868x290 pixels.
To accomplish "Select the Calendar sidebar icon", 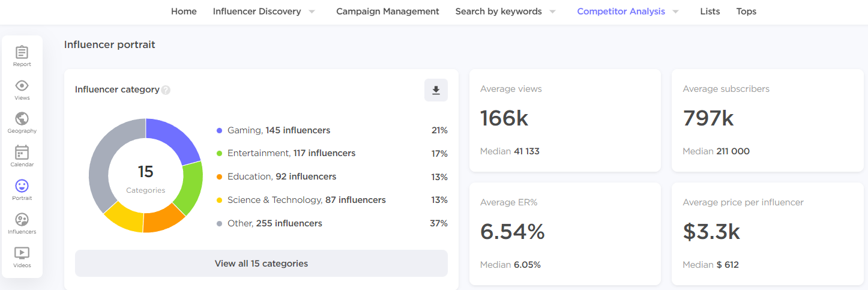I will (22, 156).
